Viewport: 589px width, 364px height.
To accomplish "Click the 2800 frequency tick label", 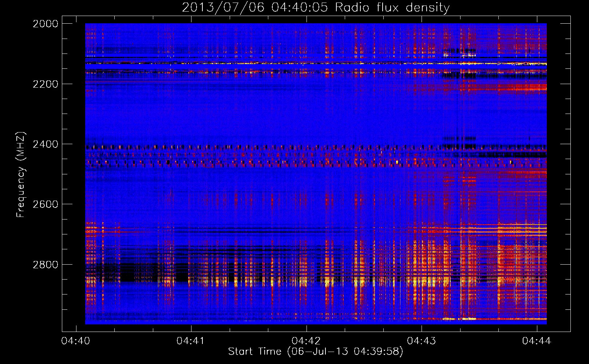I will (46, 265).
